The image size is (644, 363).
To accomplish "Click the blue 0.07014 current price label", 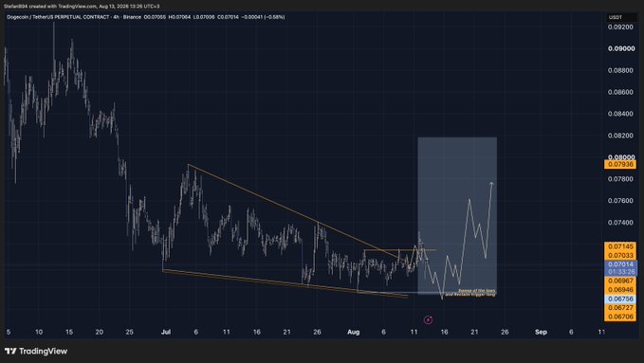I will point(620,264).
